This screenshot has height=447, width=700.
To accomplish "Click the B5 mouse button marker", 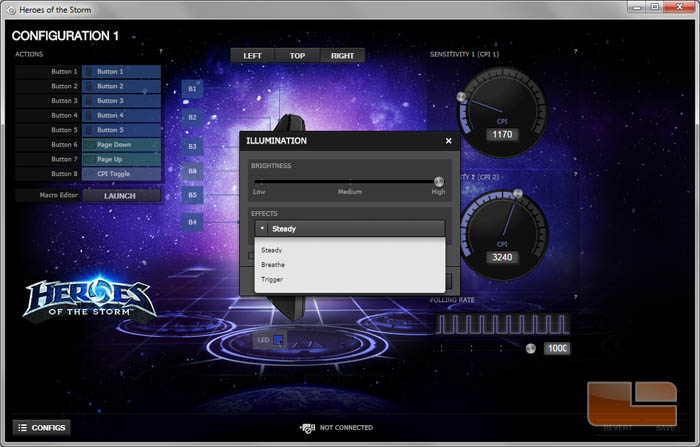I will 192,195.
